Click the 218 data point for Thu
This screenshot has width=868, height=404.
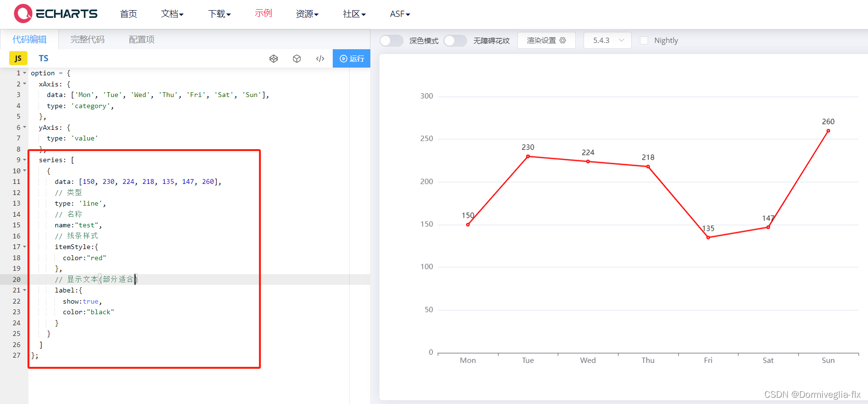coord(648,167)
